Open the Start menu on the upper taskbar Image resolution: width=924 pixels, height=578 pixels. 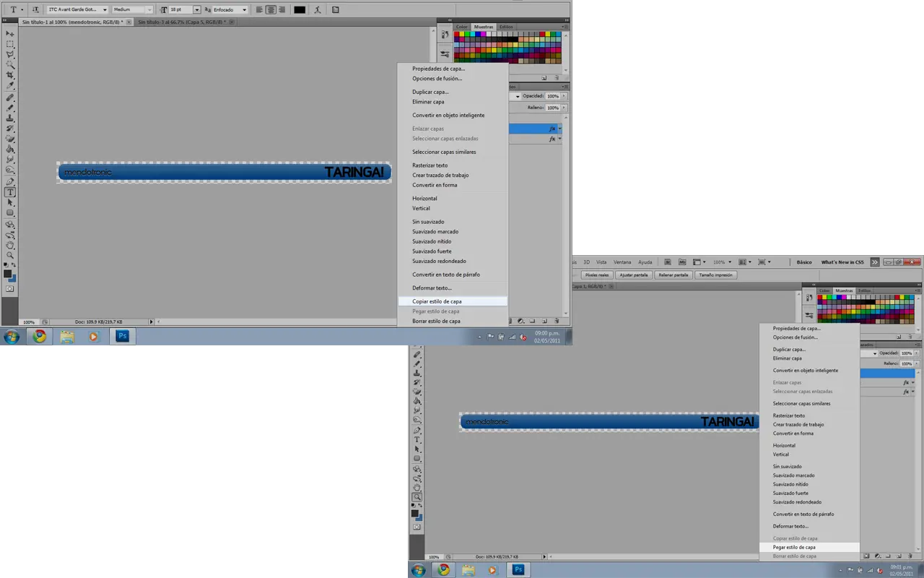[12, 336]
